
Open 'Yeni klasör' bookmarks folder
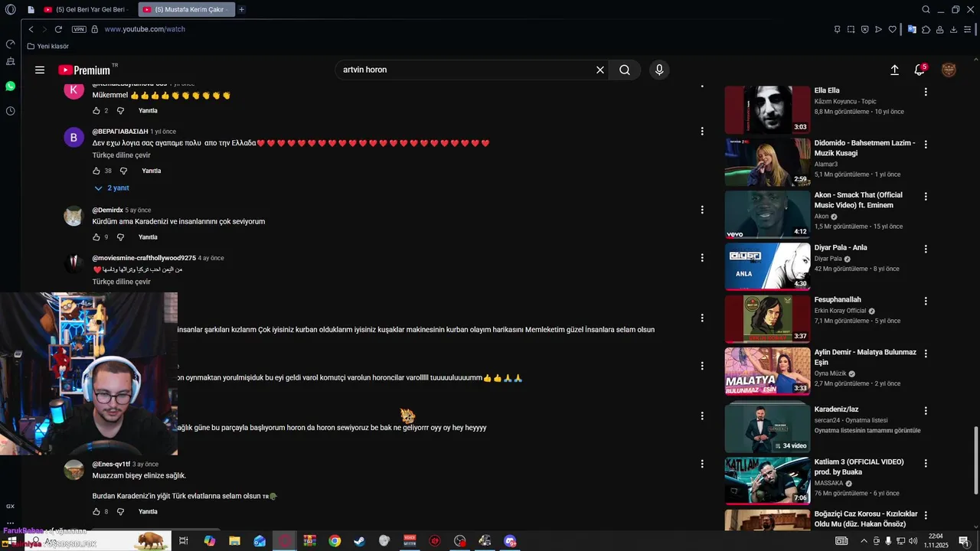click(47, 46)
